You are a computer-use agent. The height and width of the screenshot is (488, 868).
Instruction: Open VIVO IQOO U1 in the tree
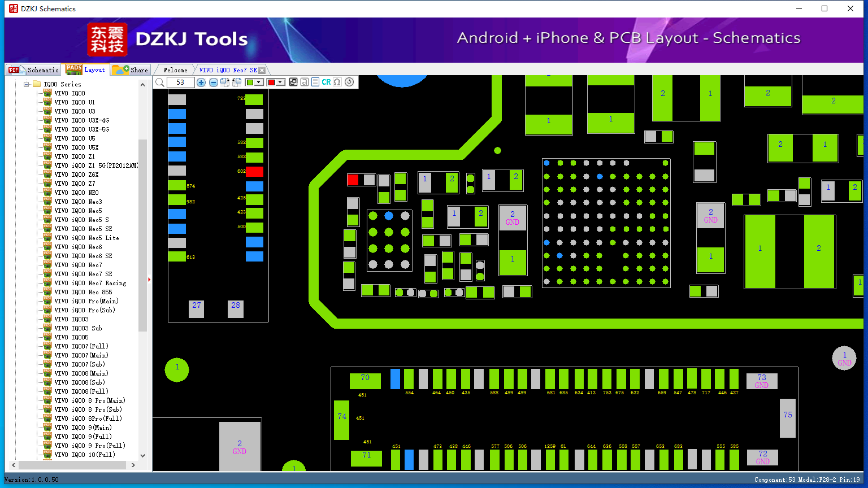pos(75,102)
